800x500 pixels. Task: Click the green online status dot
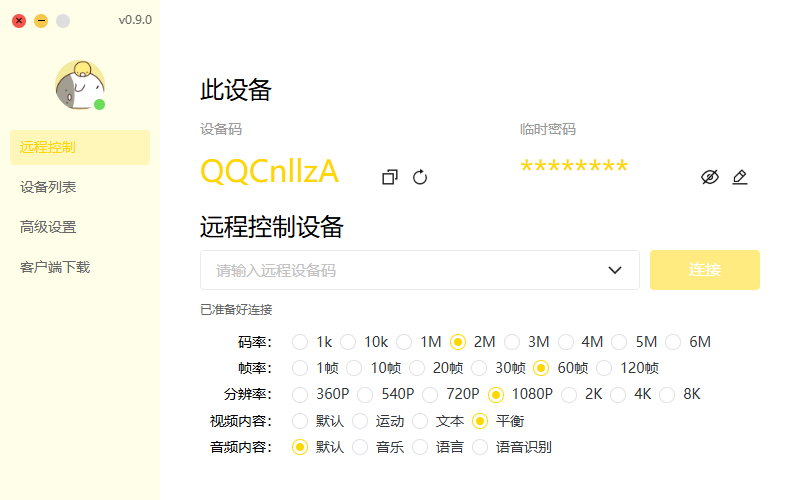(x=99, y=105)
